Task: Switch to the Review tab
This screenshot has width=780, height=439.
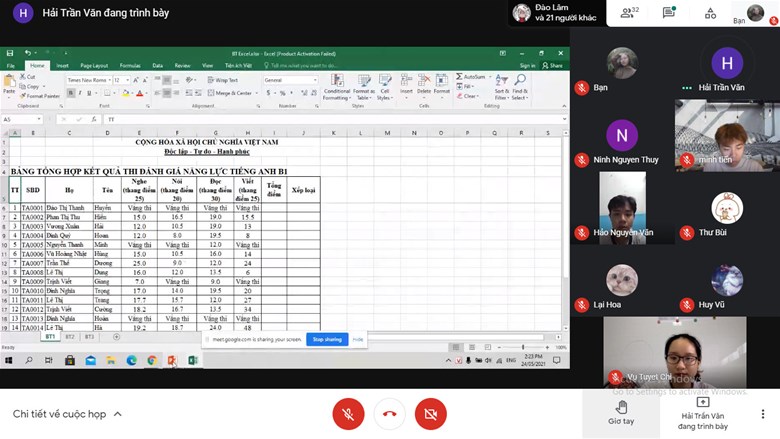Action: pos(182,66)
